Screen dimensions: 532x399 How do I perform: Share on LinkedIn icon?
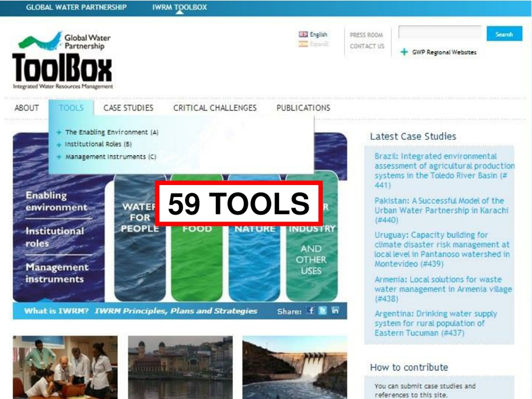click(x=335, y=311)
